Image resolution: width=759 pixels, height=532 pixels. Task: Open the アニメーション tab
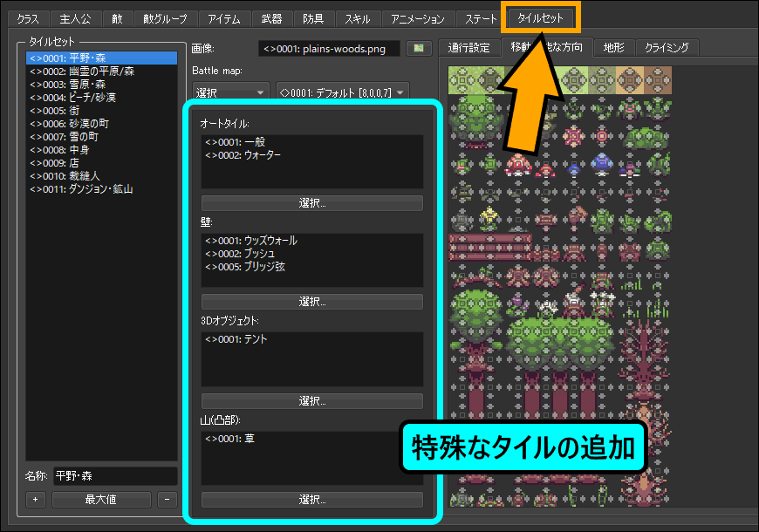pos(418,18)
